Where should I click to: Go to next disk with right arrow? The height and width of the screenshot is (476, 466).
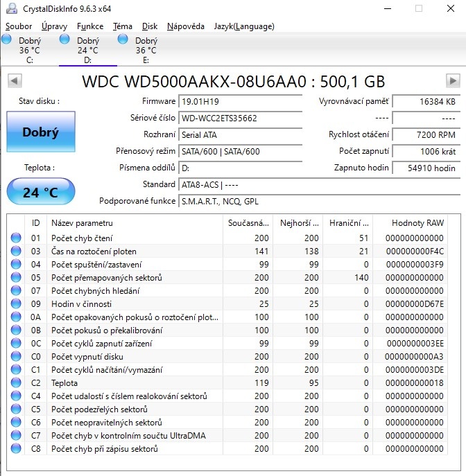point(453,81)
